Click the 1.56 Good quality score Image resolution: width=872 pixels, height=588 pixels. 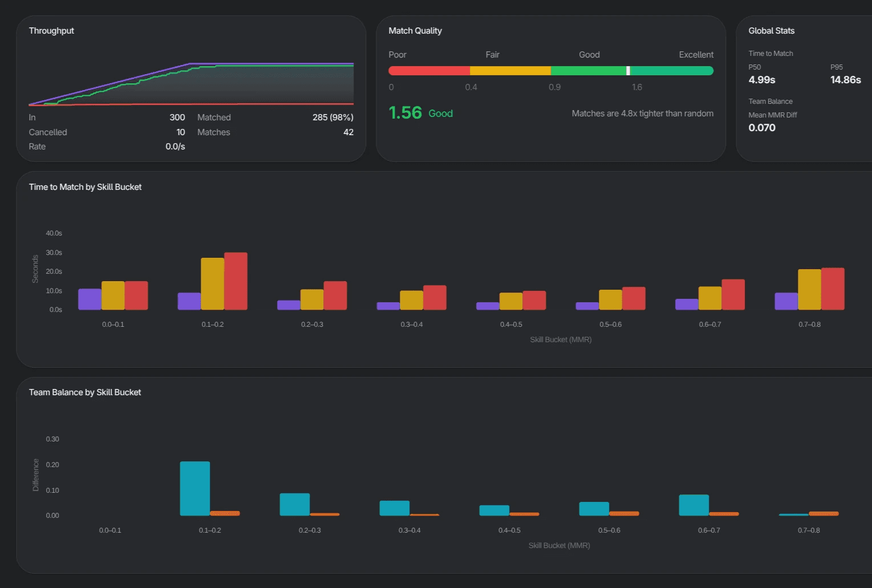coord(421,113)
